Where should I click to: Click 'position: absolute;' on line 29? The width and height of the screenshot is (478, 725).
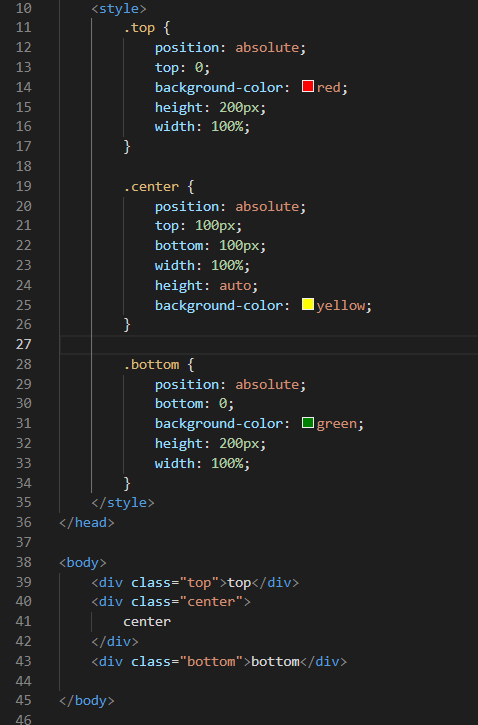pyautogui.click(x=230, y=385)
